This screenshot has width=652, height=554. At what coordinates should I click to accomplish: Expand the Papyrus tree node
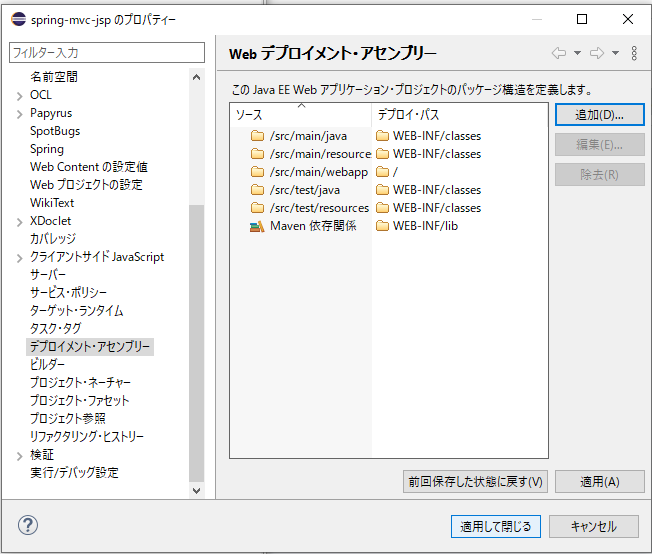pos(20,114)
